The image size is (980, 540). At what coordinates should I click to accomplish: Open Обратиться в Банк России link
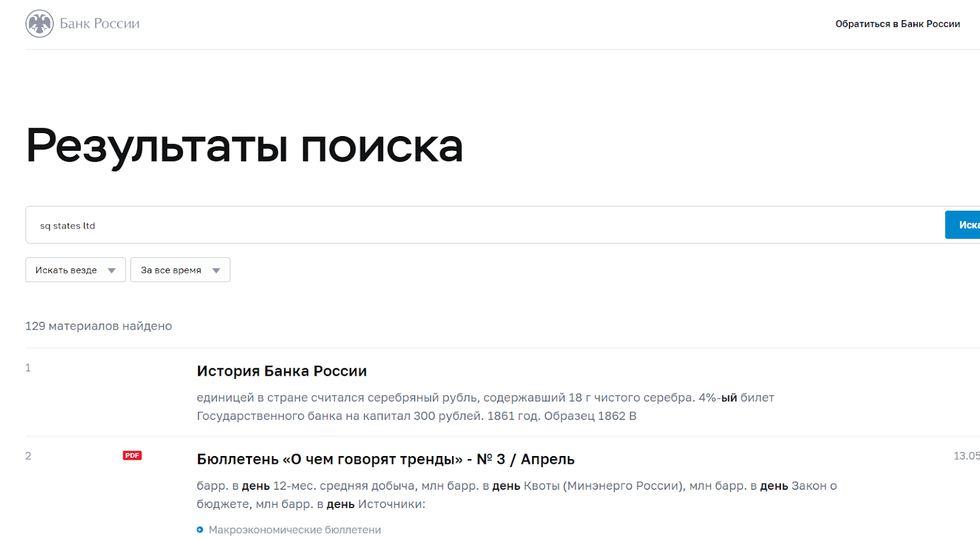tap(897, 24)
